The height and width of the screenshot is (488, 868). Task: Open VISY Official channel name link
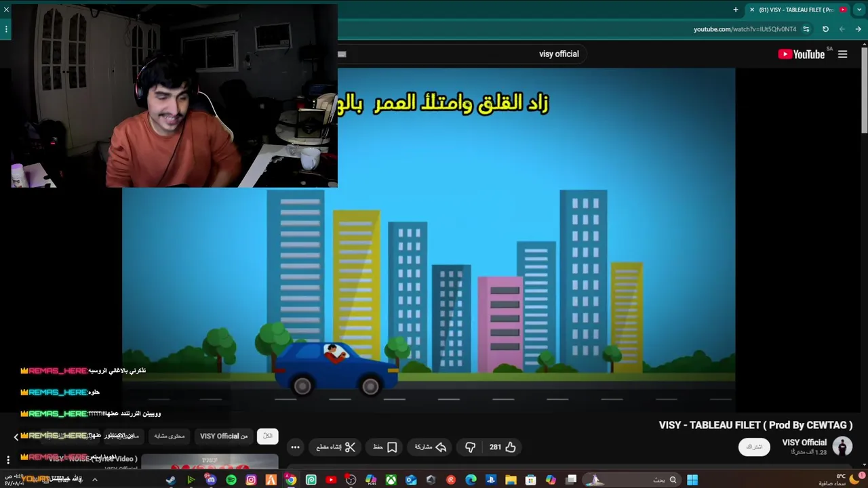click(804, 443)
